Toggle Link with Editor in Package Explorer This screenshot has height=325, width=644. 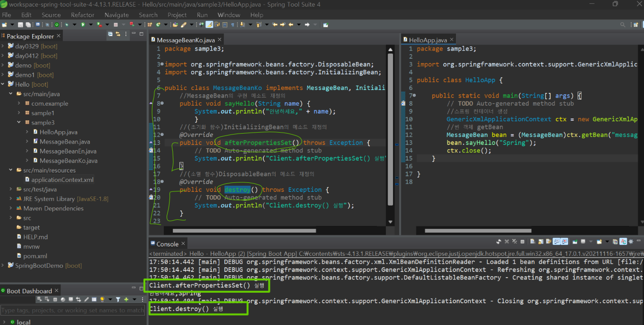[x=118, y=34]
